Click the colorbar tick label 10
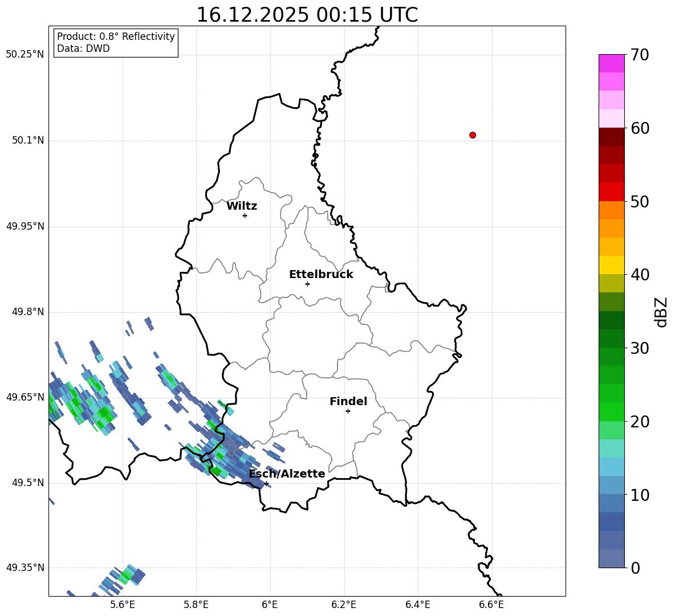This screenshot has height=616, width=675. [640, 495]
